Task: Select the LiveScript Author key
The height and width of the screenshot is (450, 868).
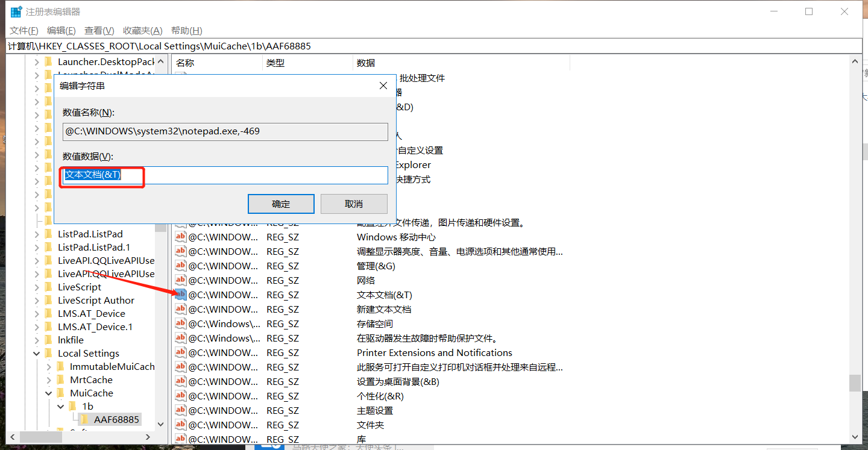Action: 94,299
